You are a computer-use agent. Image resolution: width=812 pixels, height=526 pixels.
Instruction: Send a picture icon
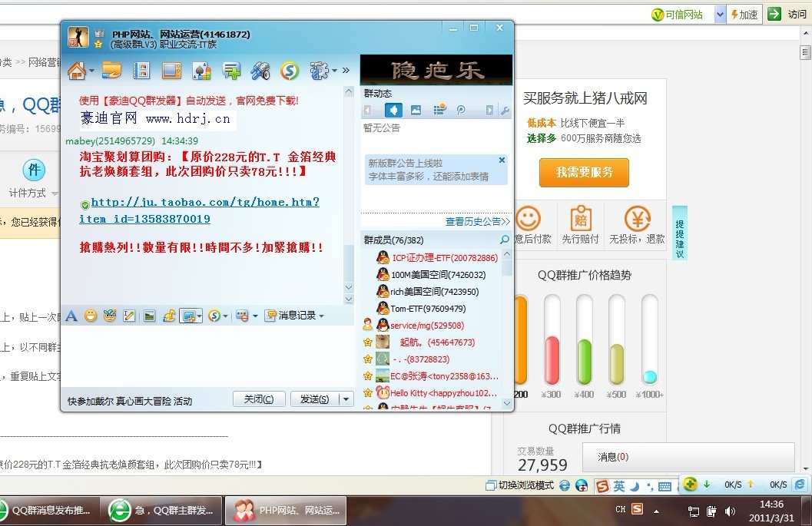[x=150, y=316]
